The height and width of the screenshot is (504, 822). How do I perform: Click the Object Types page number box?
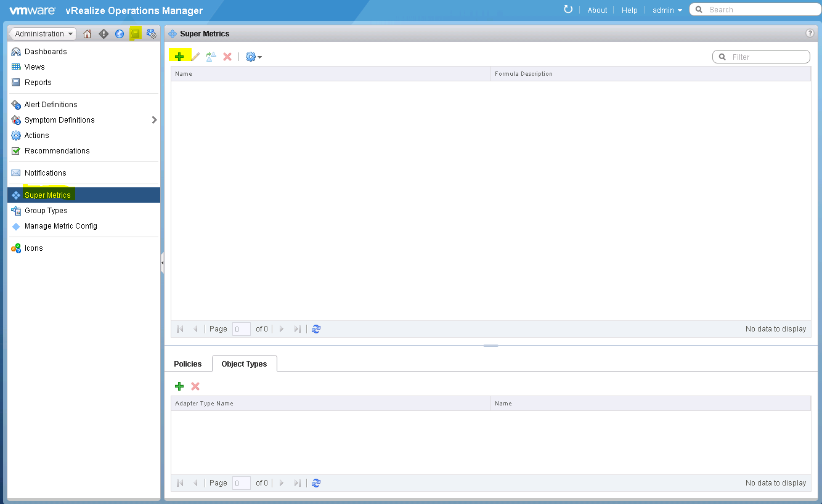(x=242, y=483)
